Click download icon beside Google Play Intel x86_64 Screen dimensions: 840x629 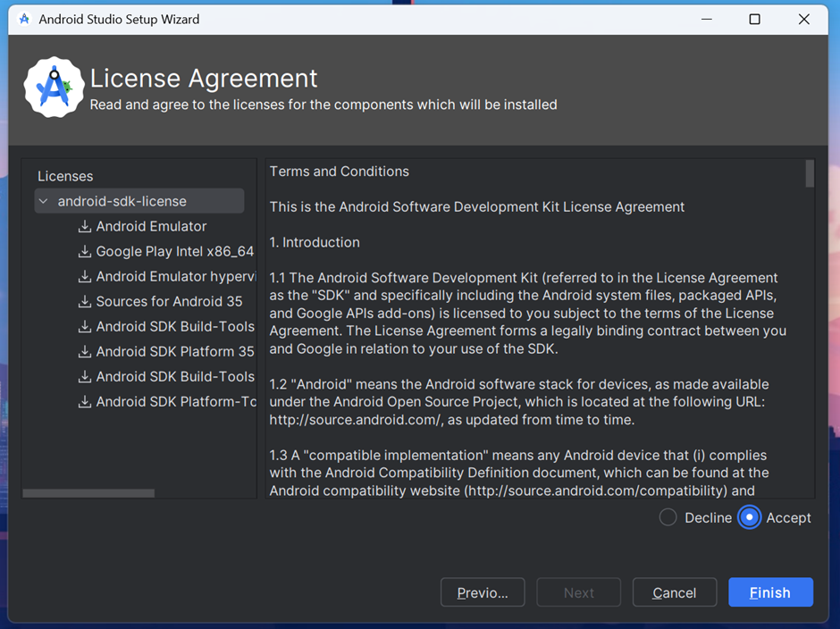click(x=85, y=252)
